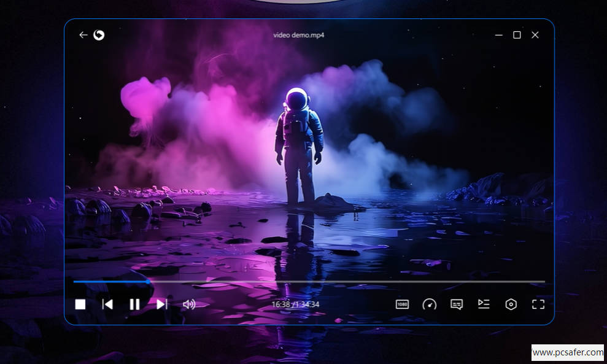Screen dimensions: 607x364
Task: Seek to unplayed part of the timeline
Action: [344, 282]
